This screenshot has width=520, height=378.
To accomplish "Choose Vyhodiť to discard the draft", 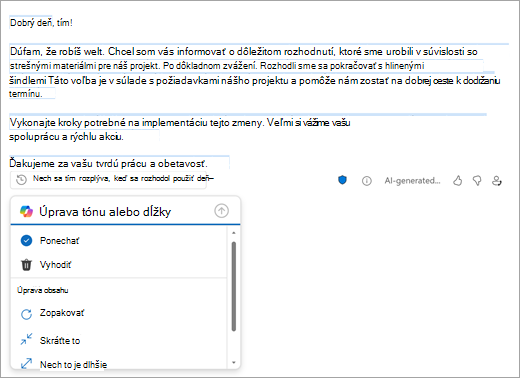I will pos(119,265).
